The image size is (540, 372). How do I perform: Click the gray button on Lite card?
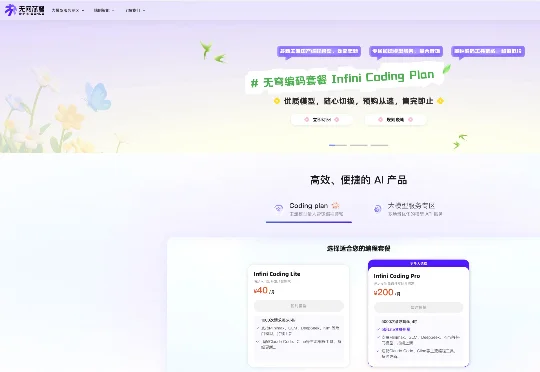(x=299, y=306)
